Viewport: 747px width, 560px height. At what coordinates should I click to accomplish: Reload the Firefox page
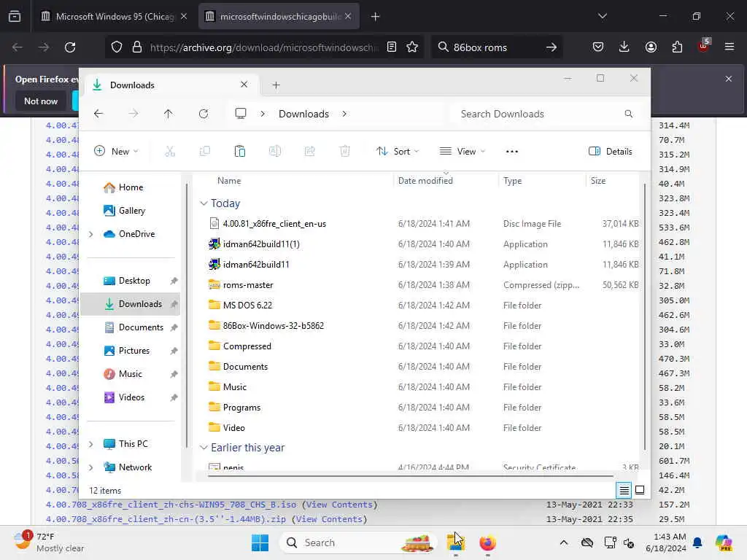click(70, 47)
